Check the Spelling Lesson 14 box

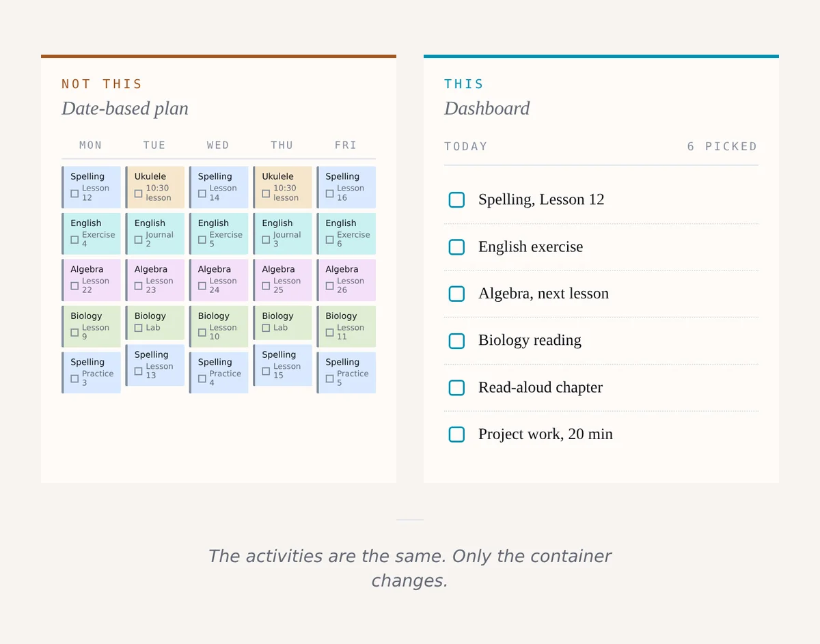coord(202,193)
